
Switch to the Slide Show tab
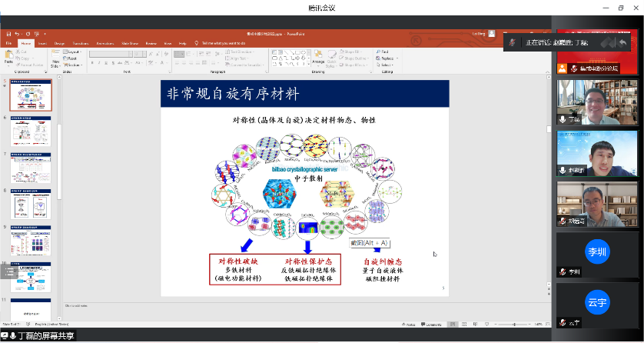click(128, 43)
